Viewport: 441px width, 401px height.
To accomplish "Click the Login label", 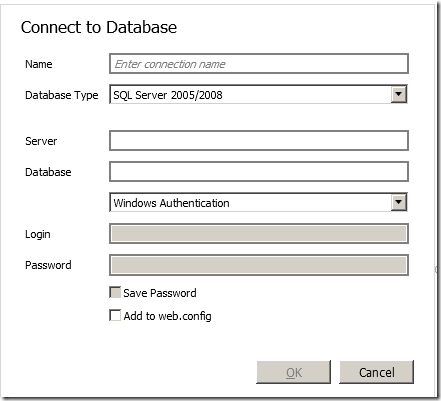I will tap(38, 234).
